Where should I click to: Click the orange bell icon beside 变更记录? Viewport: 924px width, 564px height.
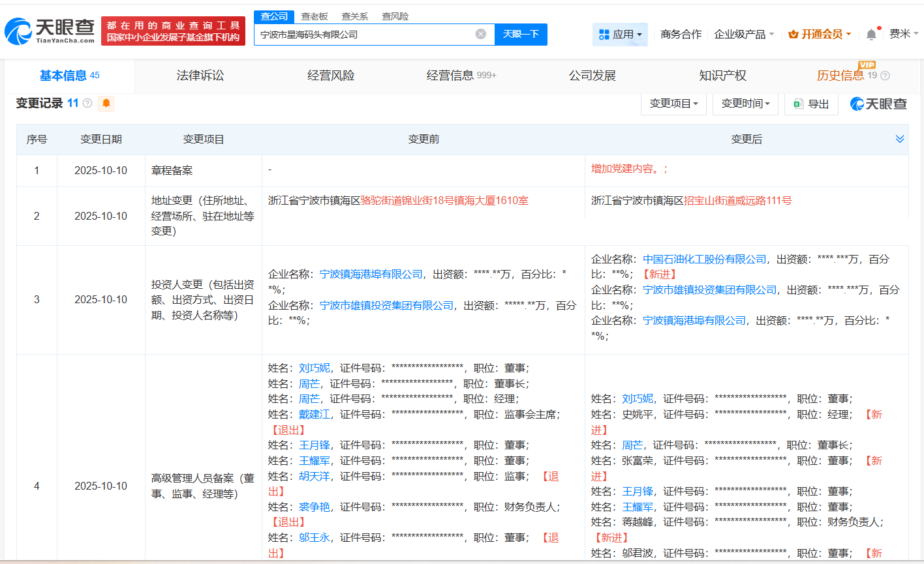click(105, 104)
